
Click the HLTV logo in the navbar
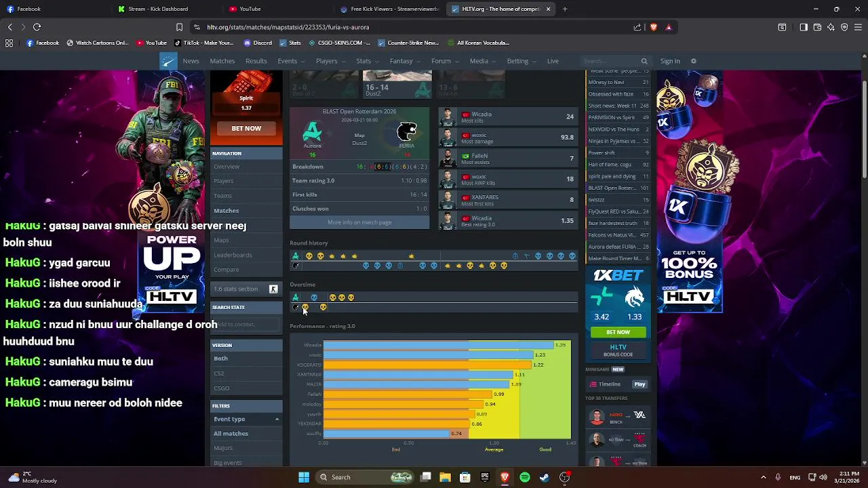click(x=168, y=61)
